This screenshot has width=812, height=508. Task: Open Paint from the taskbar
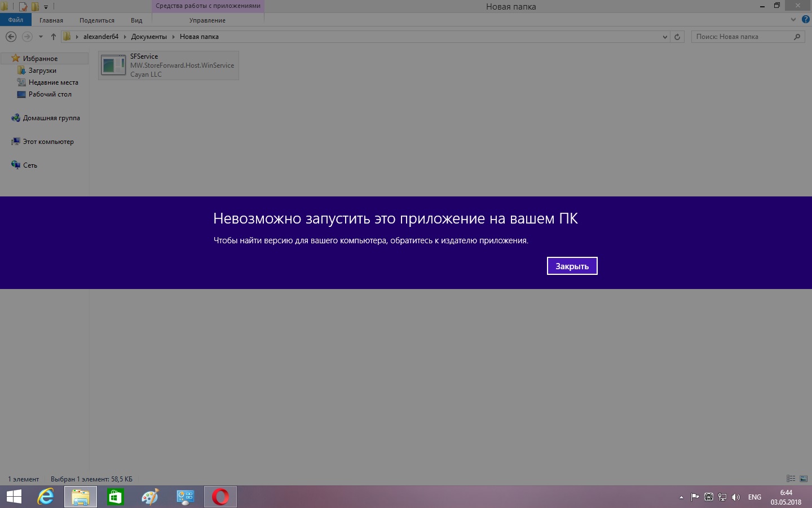pos(150,497)
